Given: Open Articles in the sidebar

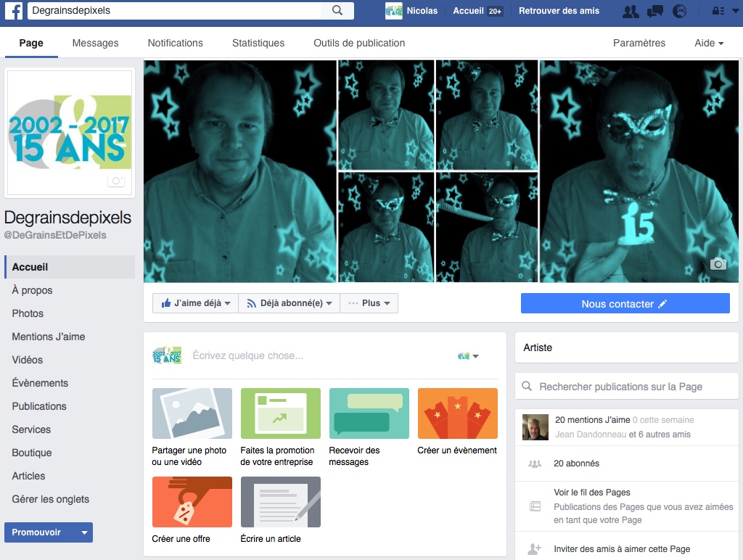Looking at the screenshot, I should (28, 476).
